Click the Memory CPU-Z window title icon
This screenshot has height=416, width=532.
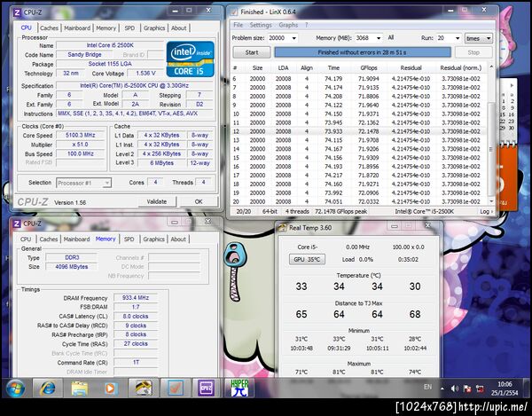point(17,224)
